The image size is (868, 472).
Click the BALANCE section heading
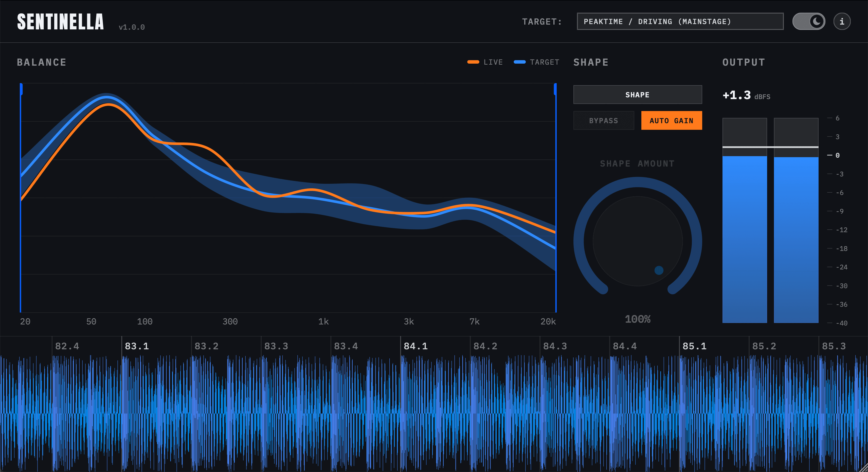(x=41, y=62)
